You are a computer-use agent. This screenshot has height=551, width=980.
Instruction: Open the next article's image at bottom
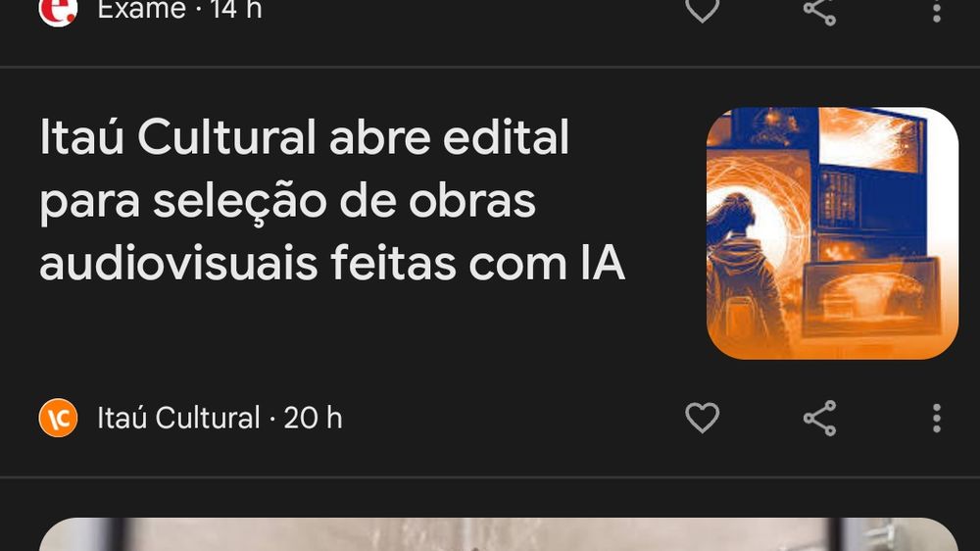pyautogui.click(x=498, y=534)
